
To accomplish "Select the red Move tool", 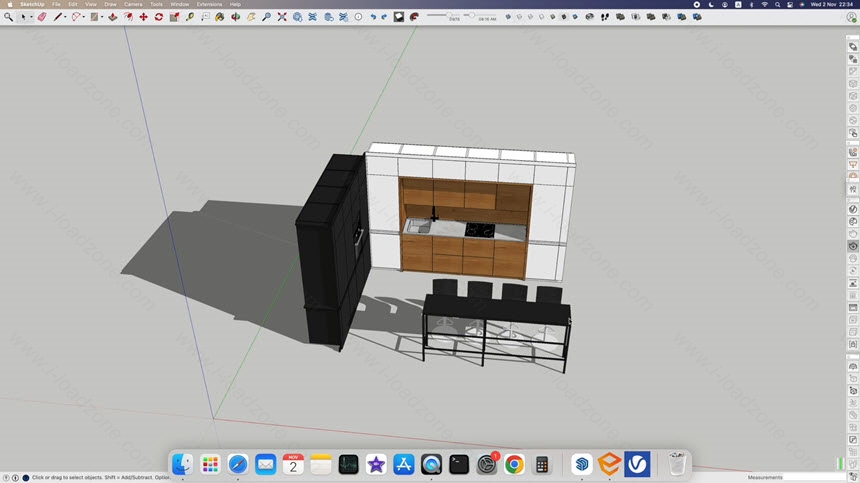I will pos(143,17).
